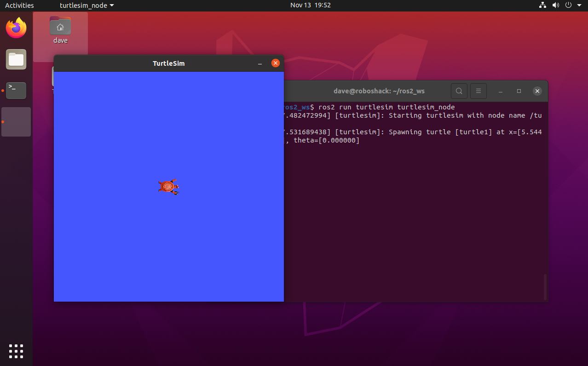Viewport: 588px width, 366px height.
Task: Open the Nov 13 19:52 clock panel
Action: [310, 5]
